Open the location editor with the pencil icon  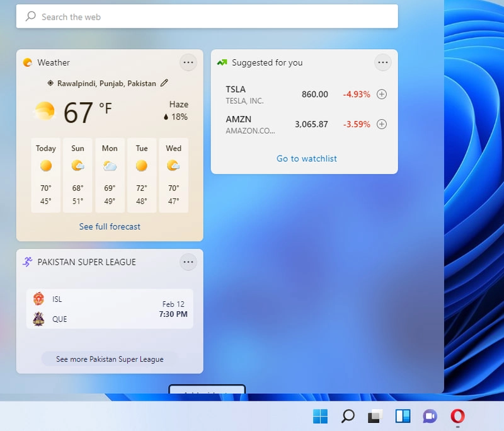164,83
